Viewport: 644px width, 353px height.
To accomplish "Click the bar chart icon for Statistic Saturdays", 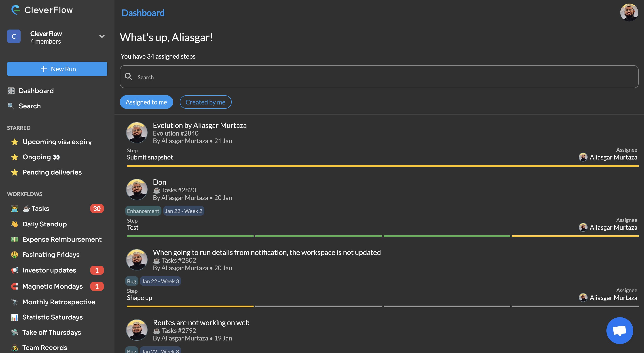I will pos(15,317).
